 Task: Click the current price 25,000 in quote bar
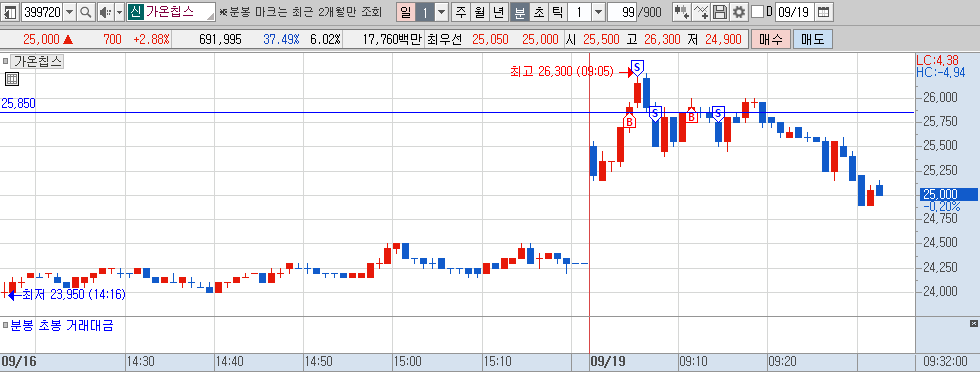41,39
